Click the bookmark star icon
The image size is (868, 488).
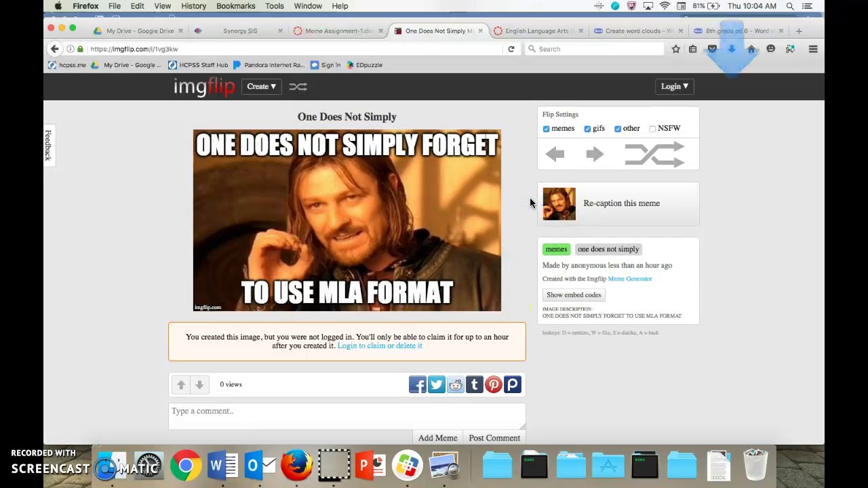coord(676,49)
